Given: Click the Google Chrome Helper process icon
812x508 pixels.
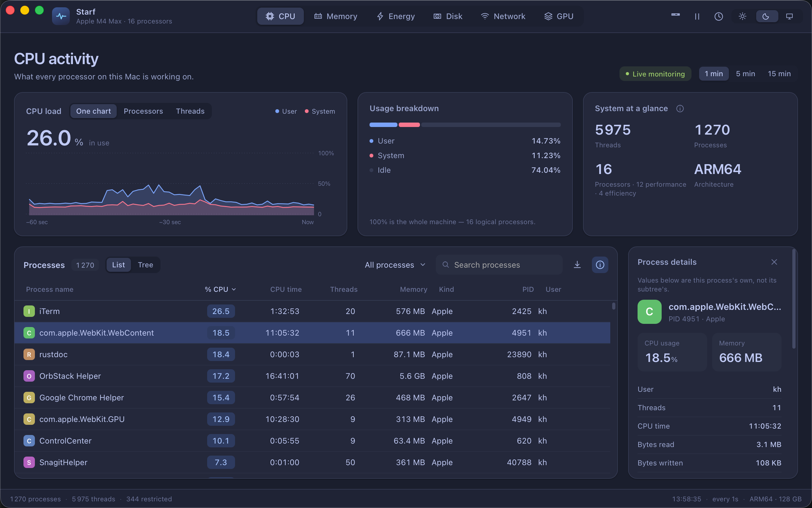Looking at the screenshot, I should [x=29, y=397].
